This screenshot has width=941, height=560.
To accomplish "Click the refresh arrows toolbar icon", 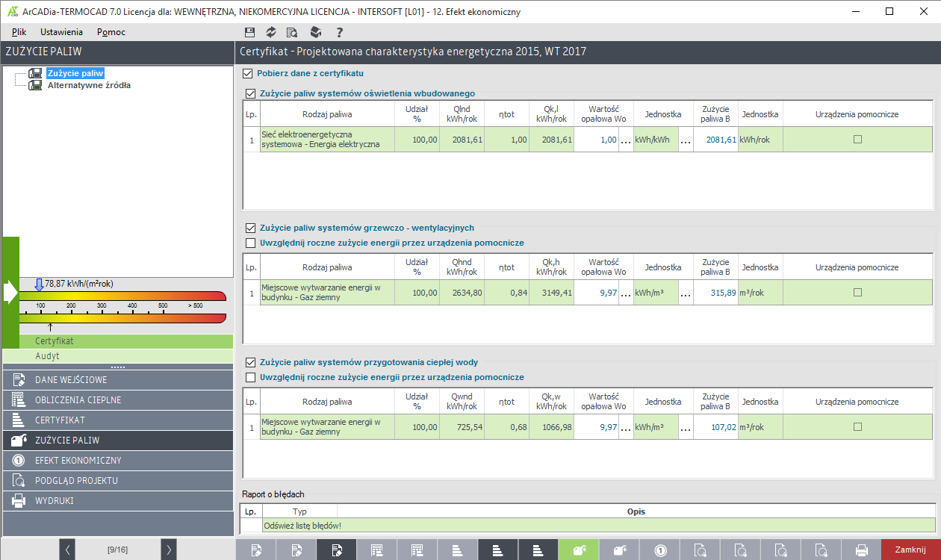I will click(271, 32).
